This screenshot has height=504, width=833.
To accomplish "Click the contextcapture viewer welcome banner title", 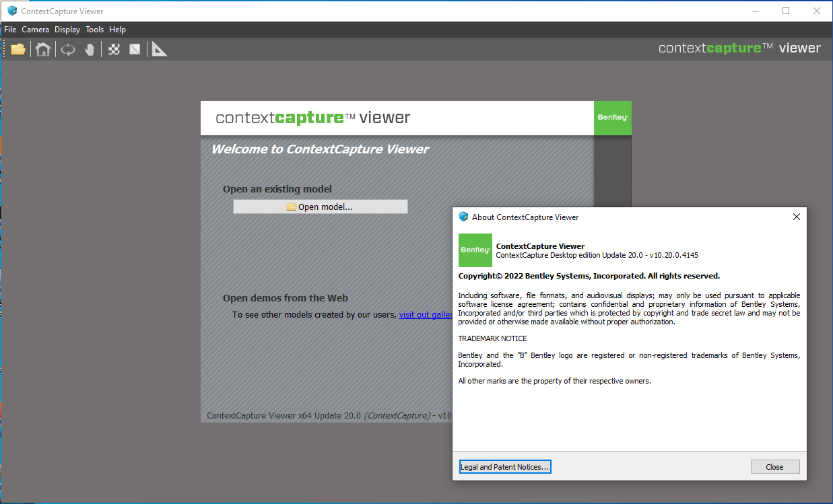I will [313, 118].
